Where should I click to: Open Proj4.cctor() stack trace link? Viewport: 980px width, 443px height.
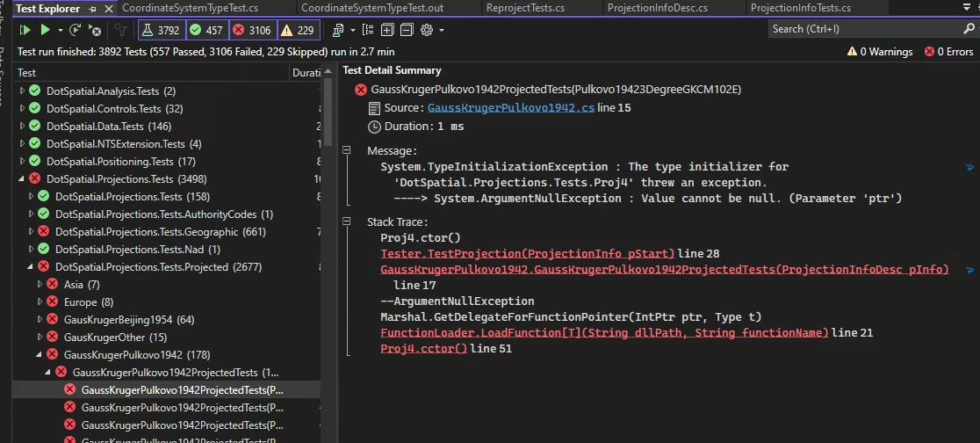pos(424,348)
